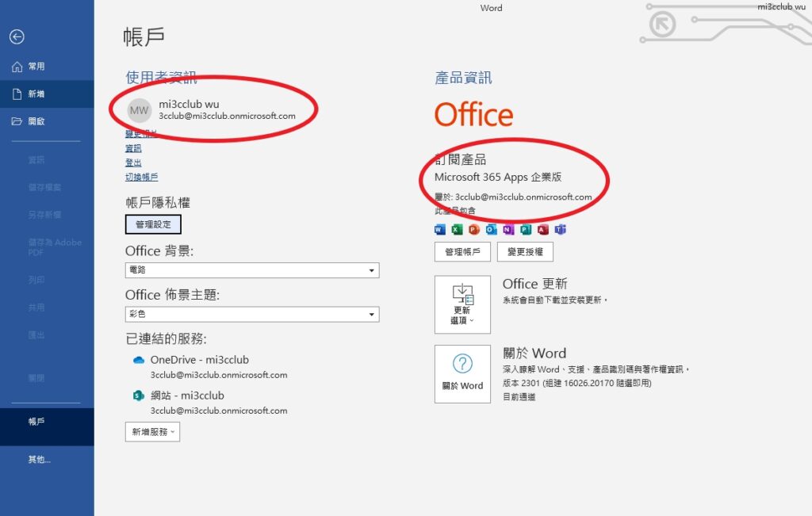Open the 關於 Word about button
The height and width of the screenshot is (516, 812).
(x=462, y=373)
